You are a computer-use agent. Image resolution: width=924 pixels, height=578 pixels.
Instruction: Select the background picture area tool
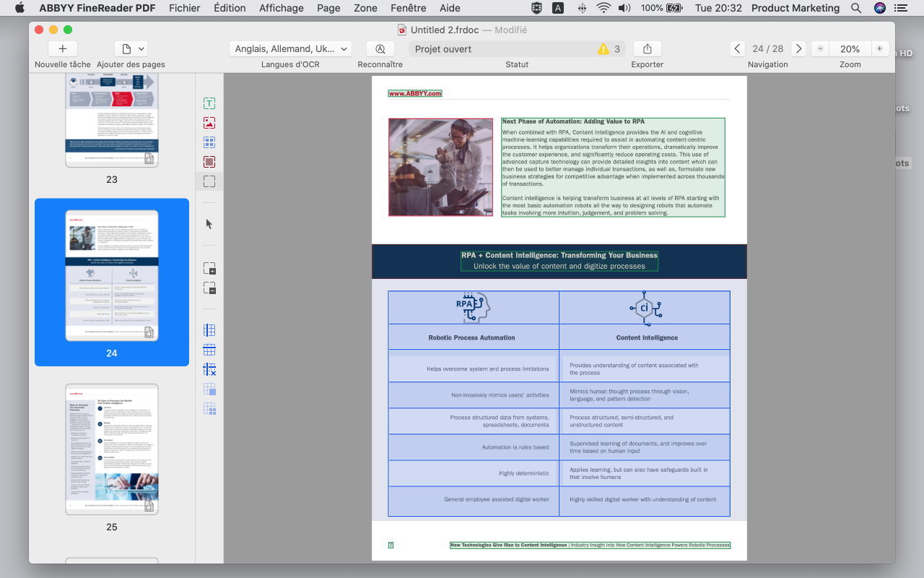click(209, 162)
